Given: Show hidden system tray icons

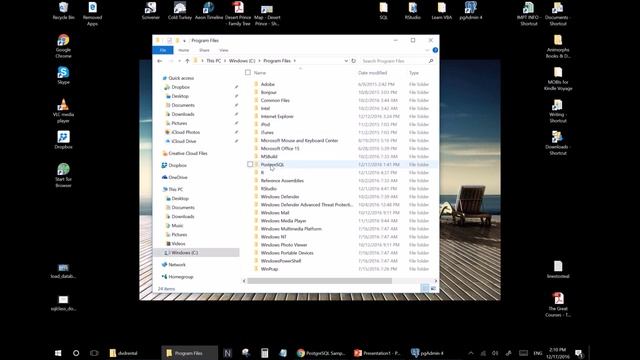Looking at the screenshot, I should [x=471, y=353].
